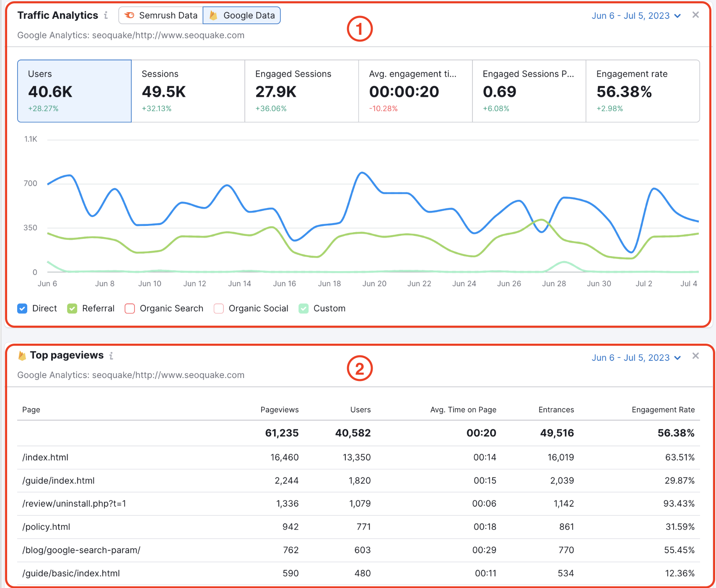Viewport: 716px width, 588px height.
Task: Click the Firebase icon on Google Data button
Action: pyautogui.click(x=213, y=15)
